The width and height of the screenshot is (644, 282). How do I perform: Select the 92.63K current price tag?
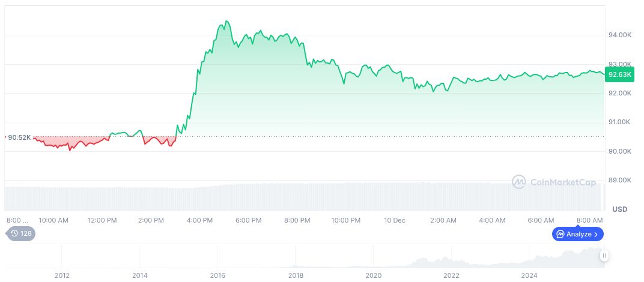pos(619,74)
